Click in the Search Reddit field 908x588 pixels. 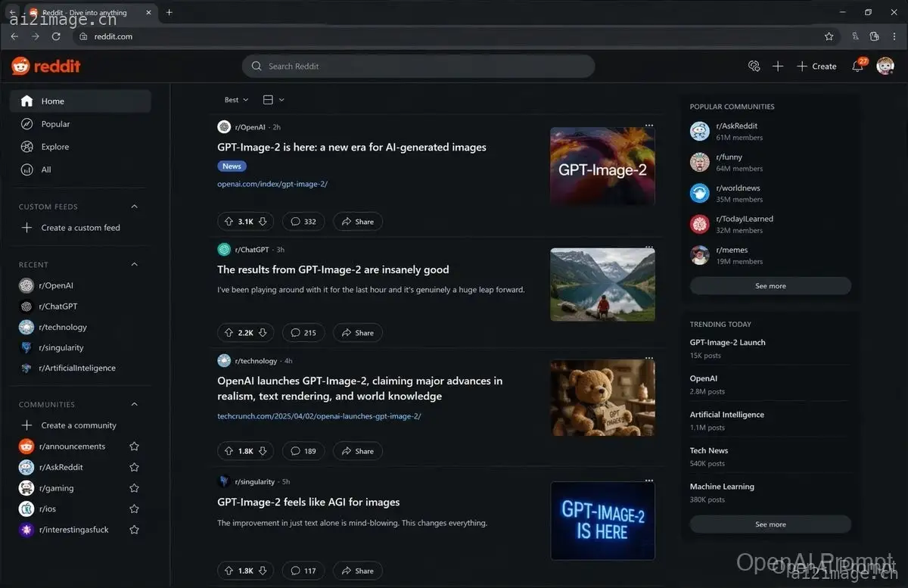418,67
